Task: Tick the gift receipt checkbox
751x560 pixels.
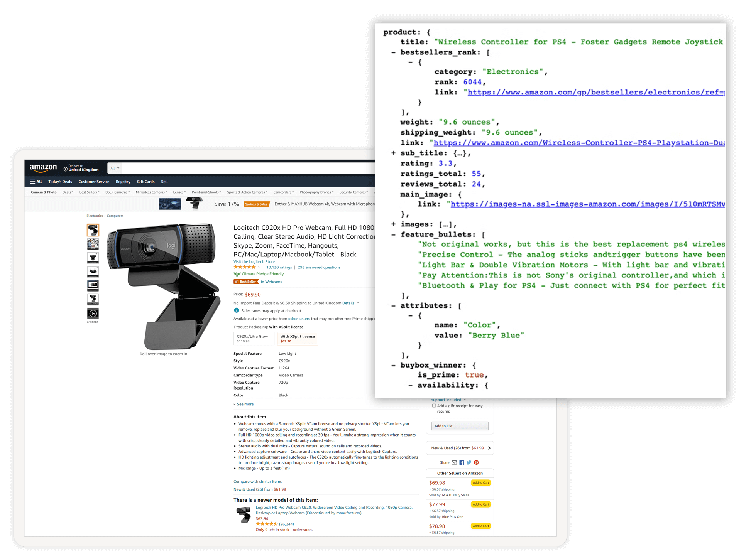Action: pos(434,406)
